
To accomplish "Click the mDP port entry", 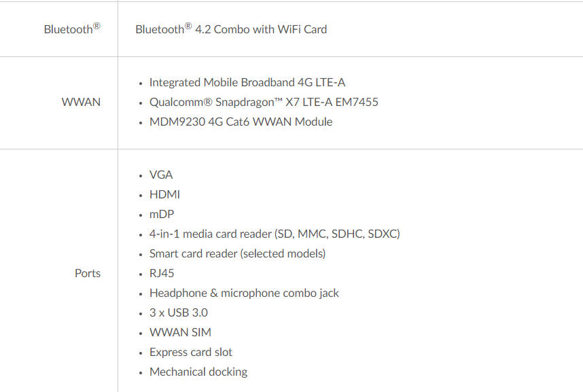I will coord(162,214).
